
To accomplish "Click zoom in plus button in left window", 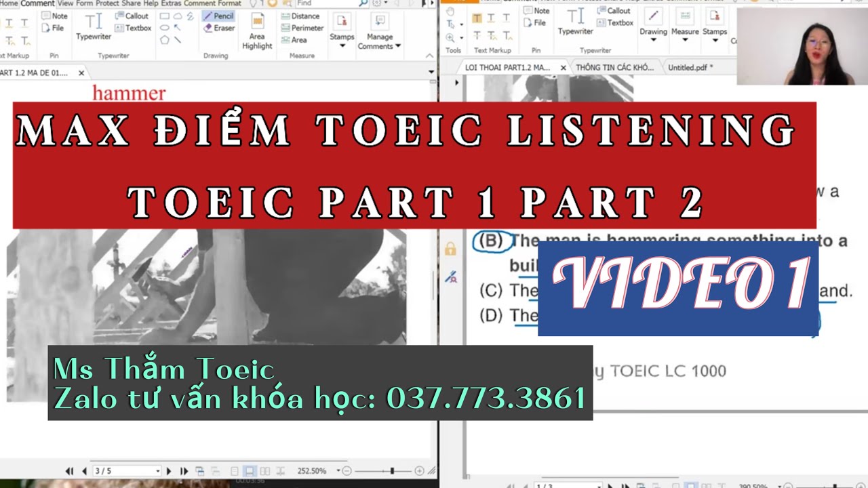I will point(419,470).
